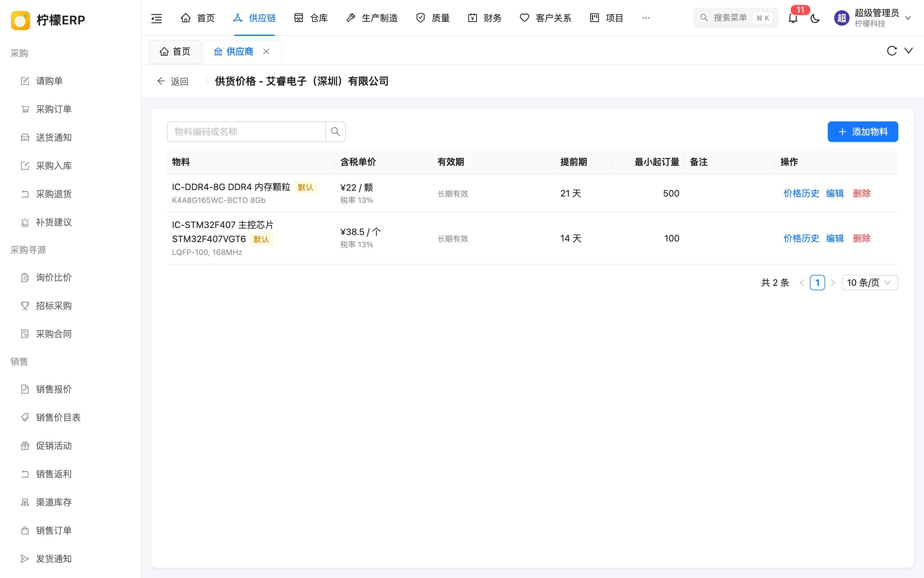
Task: Select page 1 in pagination
Action: pyautogui.click(x=817, y=283)
